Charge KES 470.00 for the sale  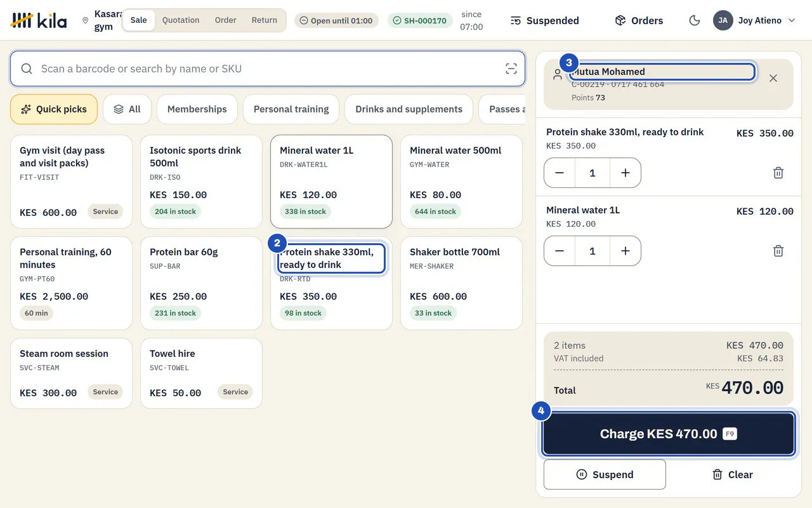point(669,434)
